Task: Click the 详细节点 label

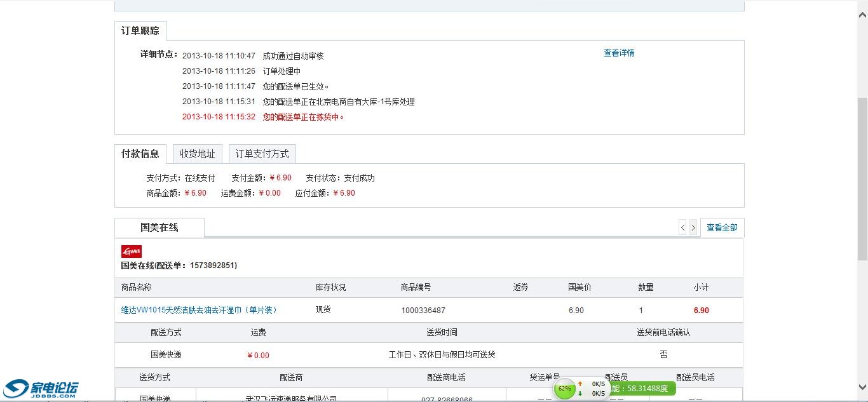Action: click(159, 54)
